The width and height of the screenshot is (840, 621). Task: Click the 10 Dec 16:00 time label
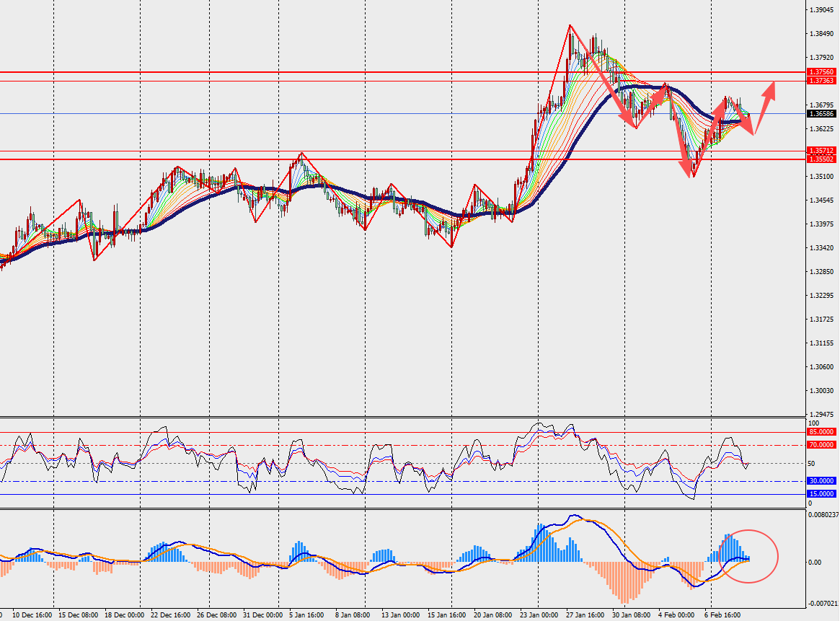tap(31, 615)
